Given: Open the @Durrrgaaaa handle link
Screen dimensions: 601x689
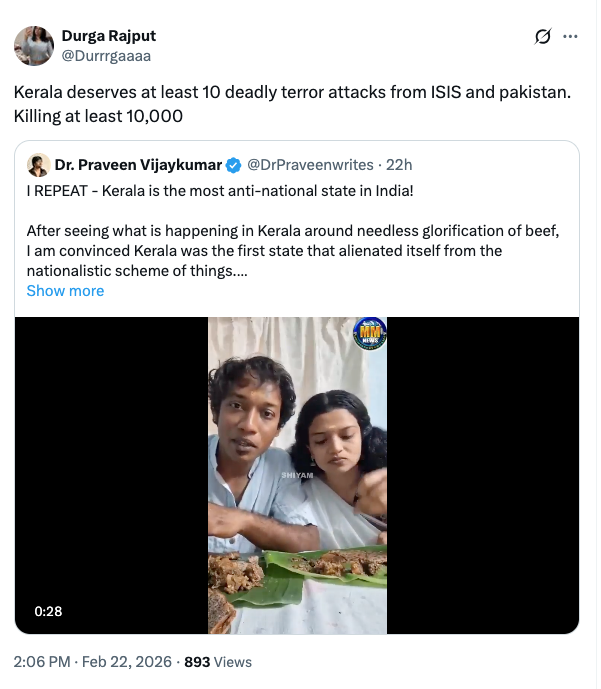Looking at the screenshot, I should click(106, 56).
